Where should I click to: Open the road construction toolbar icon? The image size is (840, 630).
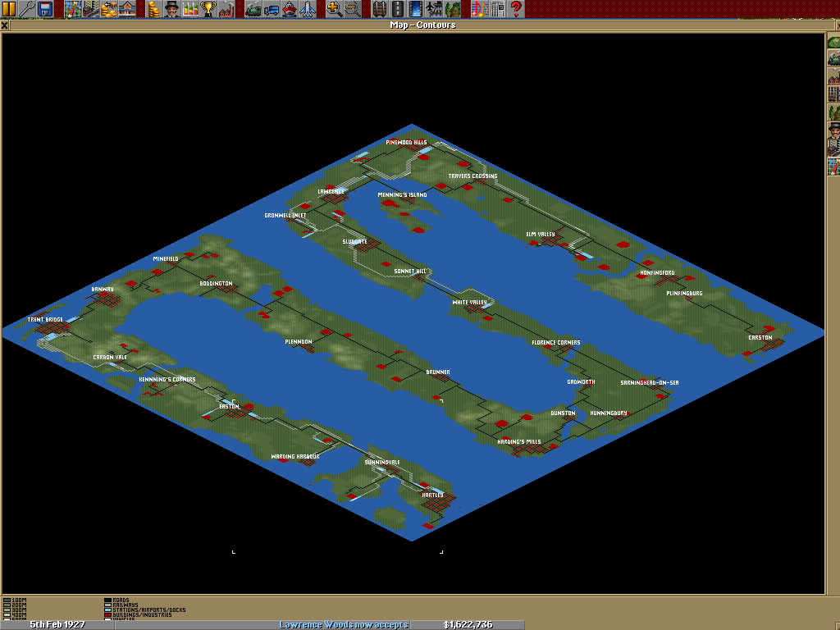(x=398, y=8)
